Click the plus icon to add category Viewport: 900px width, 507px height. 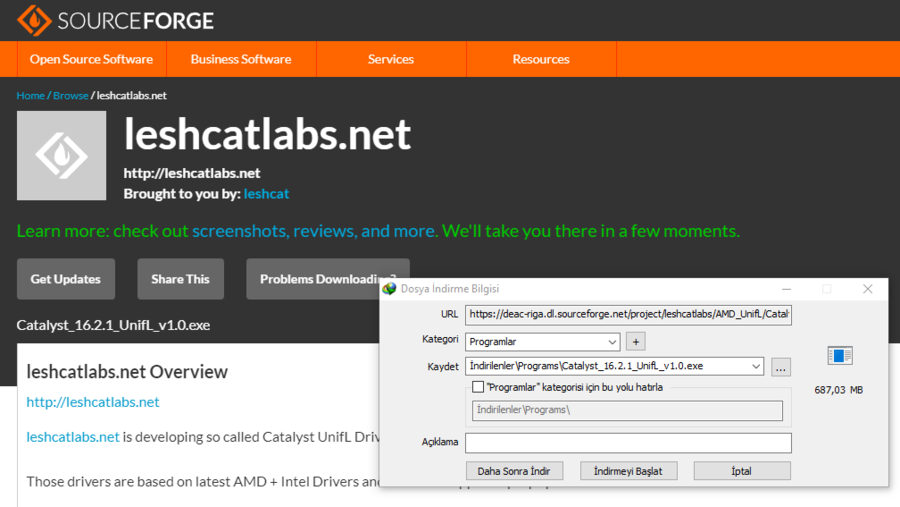[x=635, y=342]
